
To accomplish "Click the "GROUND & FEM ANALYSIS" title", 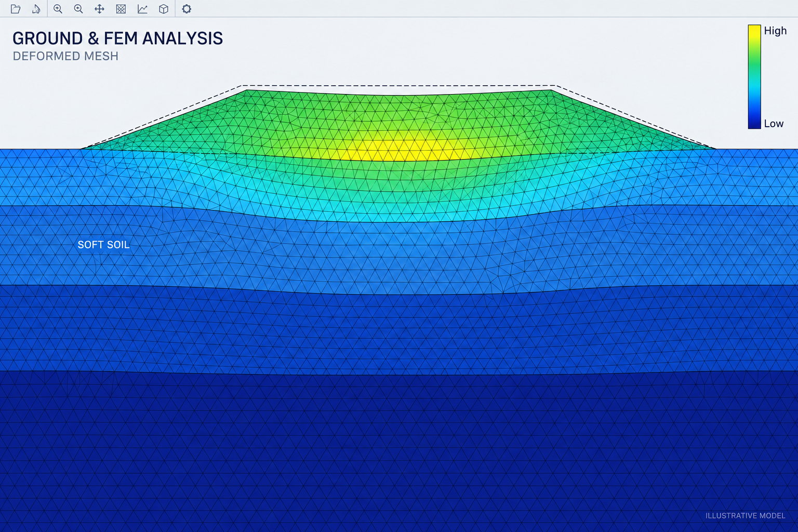I will [x=117, y=38].
